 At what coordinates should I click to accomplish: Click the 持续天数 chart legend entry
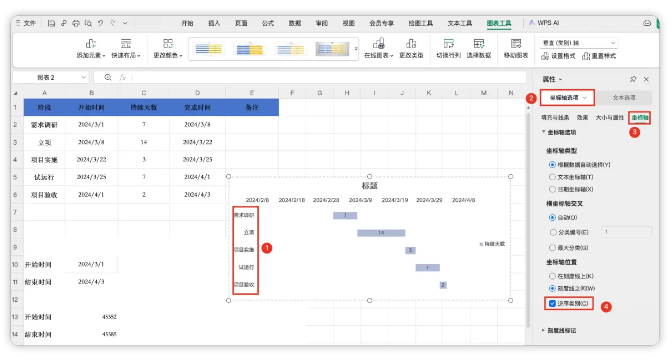[x=492, y=244]
